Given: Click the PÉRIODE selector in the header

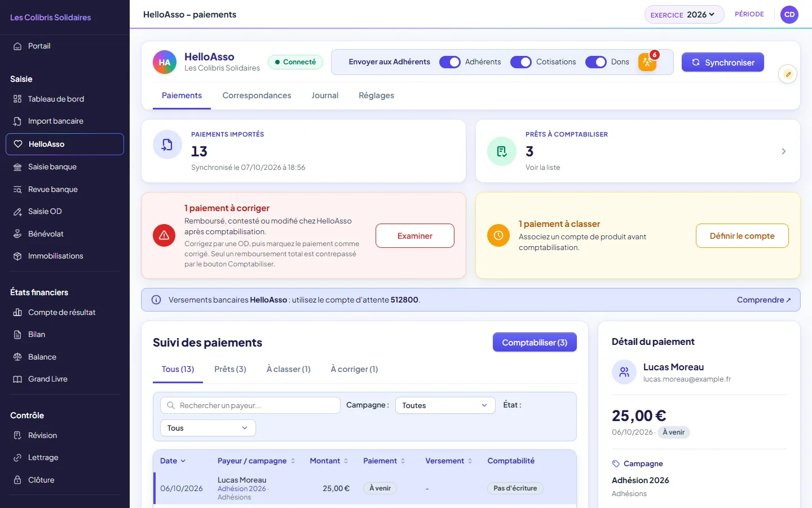Looking at the screenshot, I should 749,15.
